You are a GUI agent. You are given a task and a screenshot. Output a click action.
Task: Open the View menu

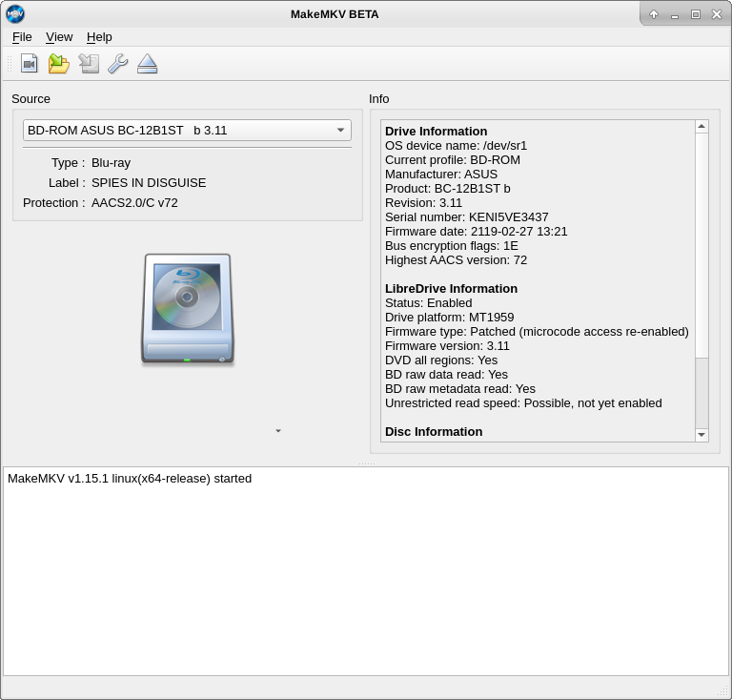[x=59, y=37]
